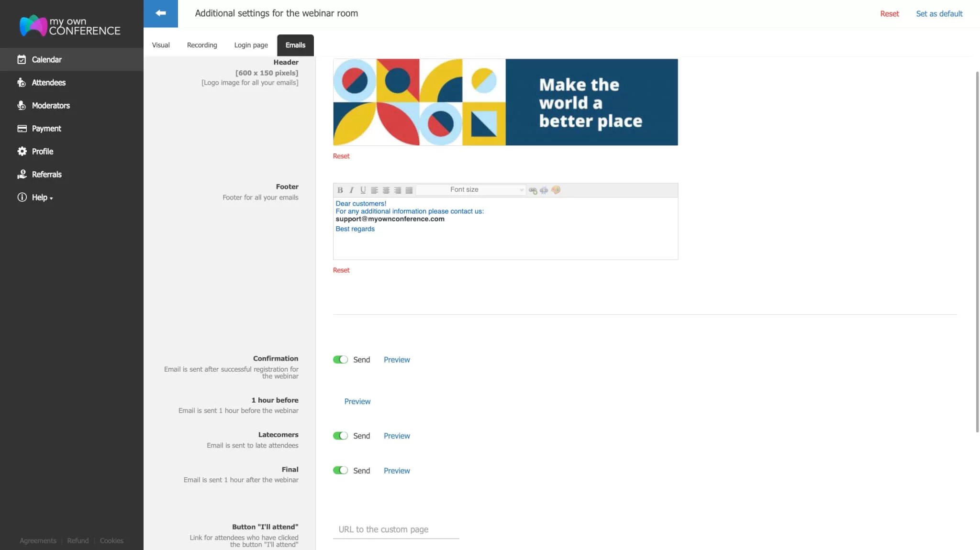Underline text in footer editor
The image size is (980, 550).
click(x=363, y=190)
